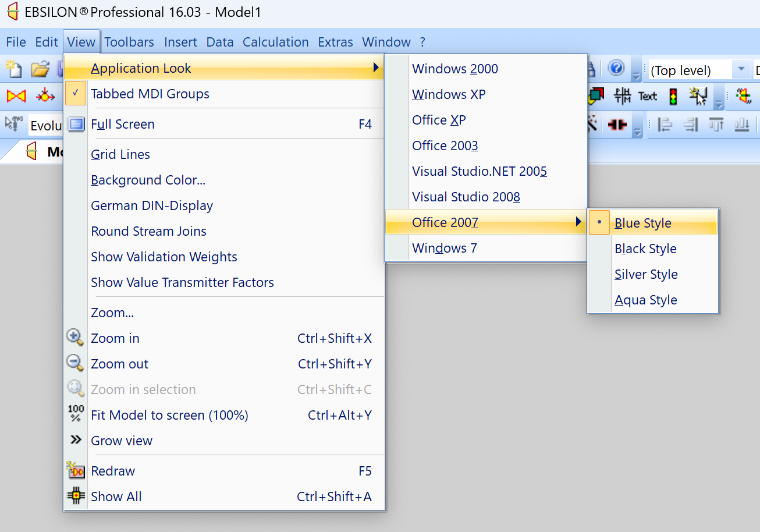Open the Edit menu
Image resolution: width=760 pixels, height=532 pixels.
point(47,42)
